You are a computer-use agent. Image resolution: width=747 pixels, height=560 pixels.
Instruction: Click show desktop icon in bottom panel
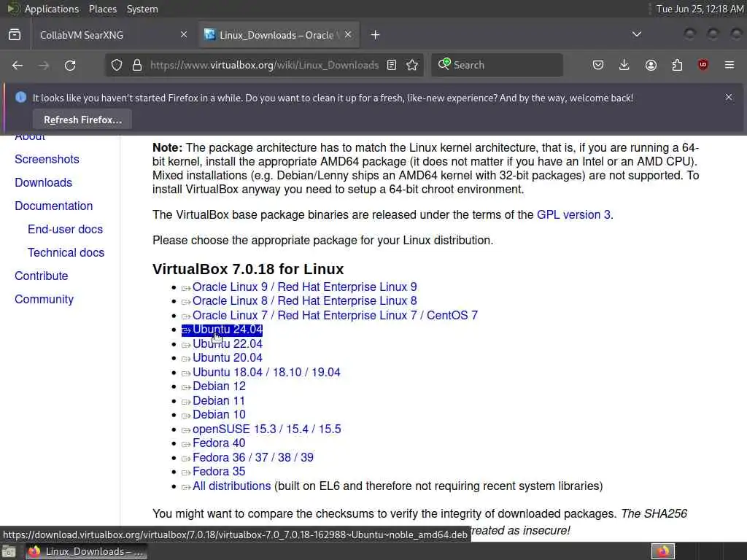pos(9,551)
